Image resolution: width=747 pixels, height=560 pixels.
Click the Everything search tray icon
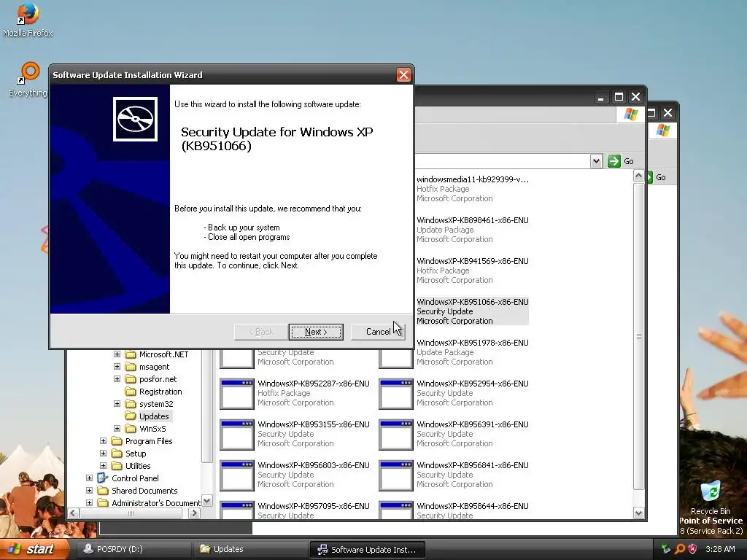click(680, 549)
